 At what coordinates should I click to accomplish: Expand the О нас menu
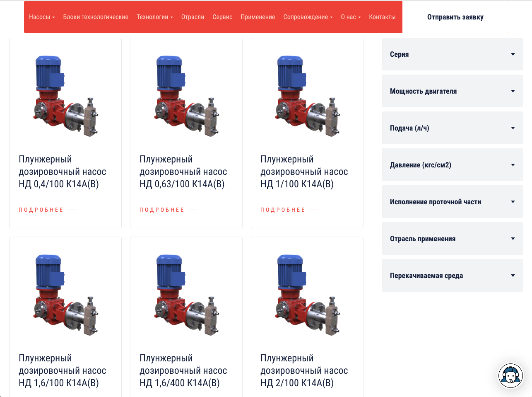pos(351,17)
